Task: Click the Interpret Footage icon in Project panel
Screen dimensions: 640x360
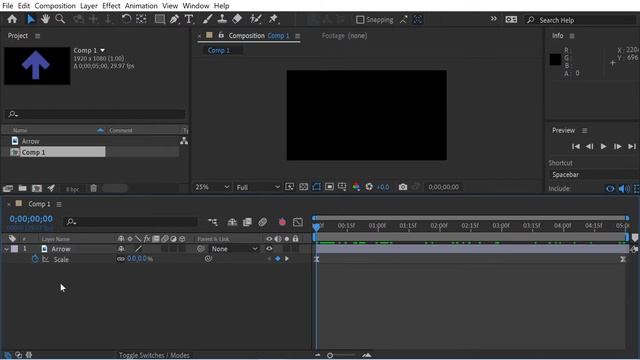Action: (8, 188)
